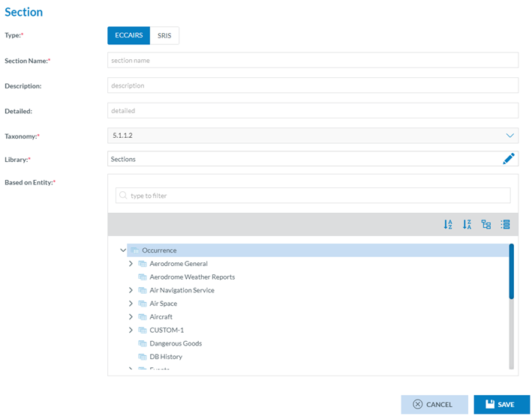Screen dimensions: 532x416
Task: Click the Section Name input field
Action: 313,60
